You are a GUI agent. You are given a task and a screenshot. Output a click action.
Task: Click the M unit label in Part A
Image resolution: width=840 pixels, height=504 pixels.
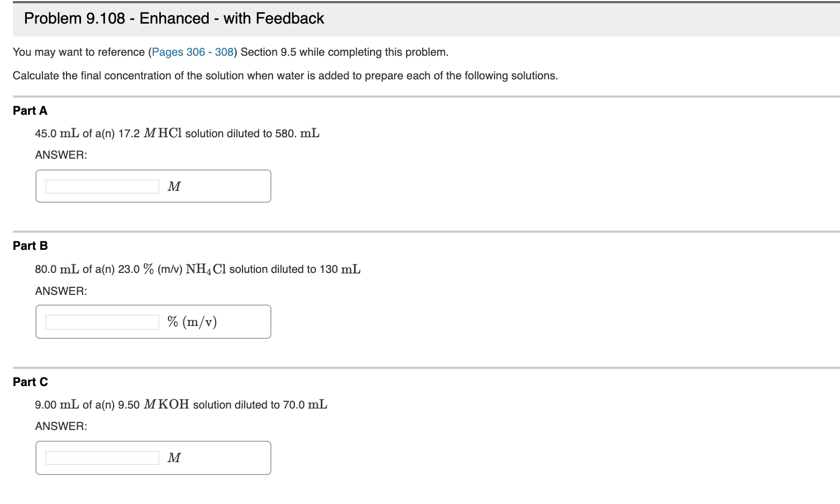(173, 186)
